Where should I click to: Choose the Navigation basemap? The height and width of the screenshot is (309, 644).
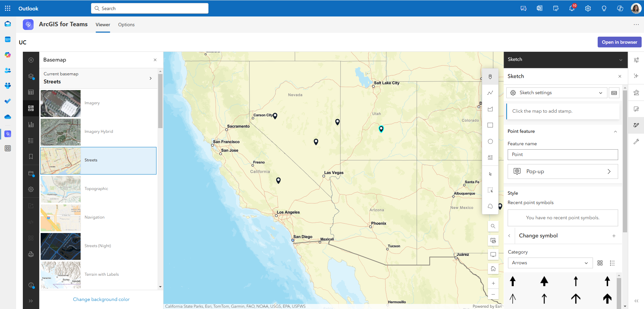tap(98, 218)
